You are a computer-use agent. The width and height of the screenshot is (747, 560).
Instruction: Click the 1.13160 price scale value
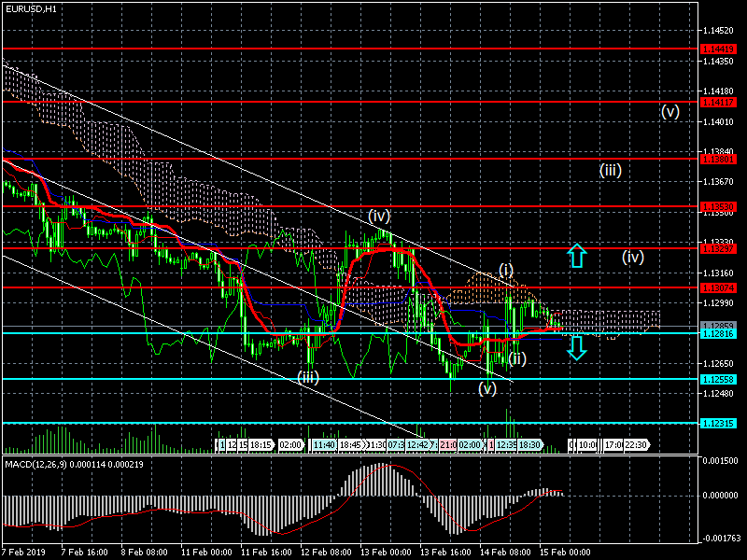click(x=718, y=273)
